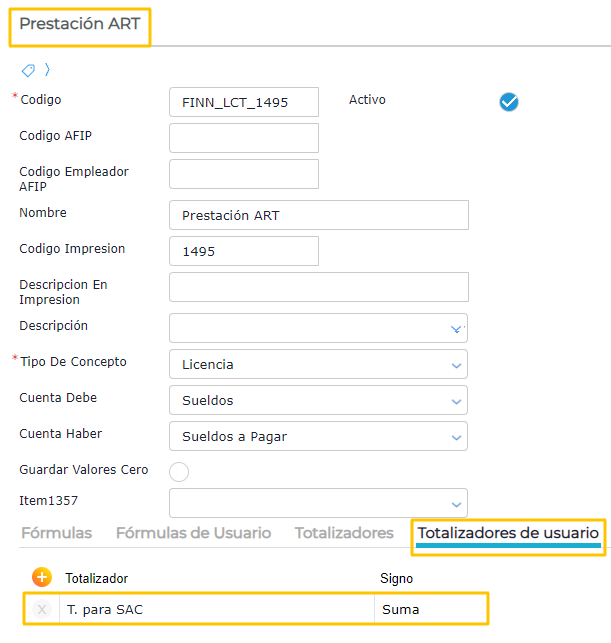Screen dimensions: 611x643
Task: Expand the Descripción dropdown
Action: click(457, 328)
